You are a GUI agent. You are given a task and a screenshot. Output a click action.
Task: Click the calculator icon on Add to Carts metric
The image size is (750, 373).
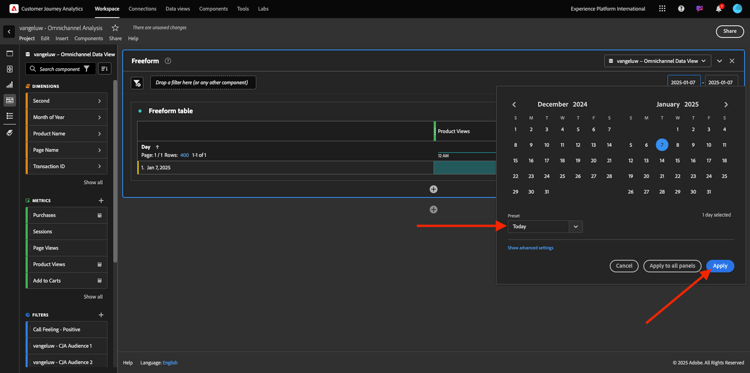[99, 281]
